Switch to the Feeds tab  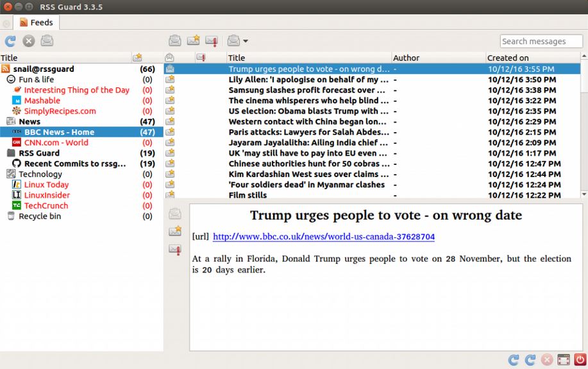[37, 22]
